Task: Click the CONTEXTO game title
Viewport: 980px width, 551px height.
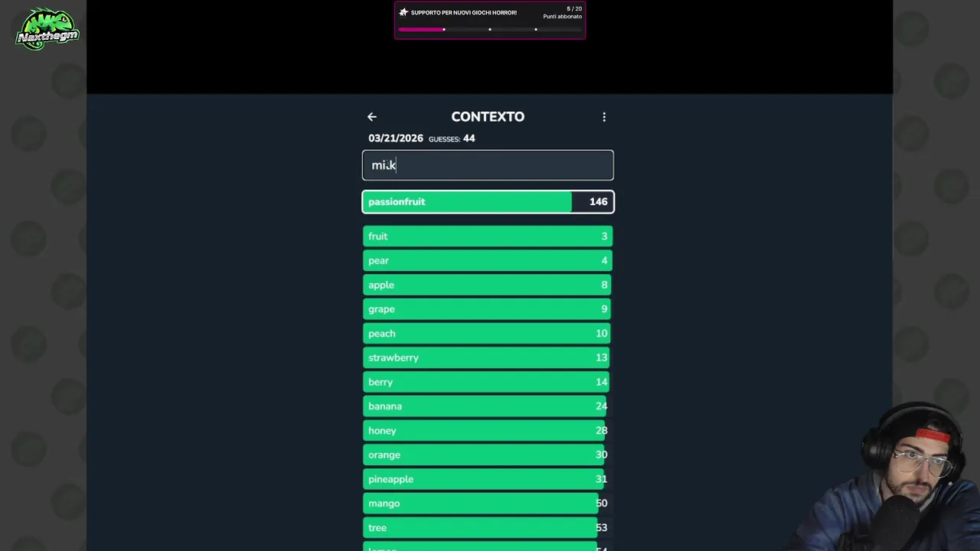Action: pyautogui.click(x=488, y=117)
